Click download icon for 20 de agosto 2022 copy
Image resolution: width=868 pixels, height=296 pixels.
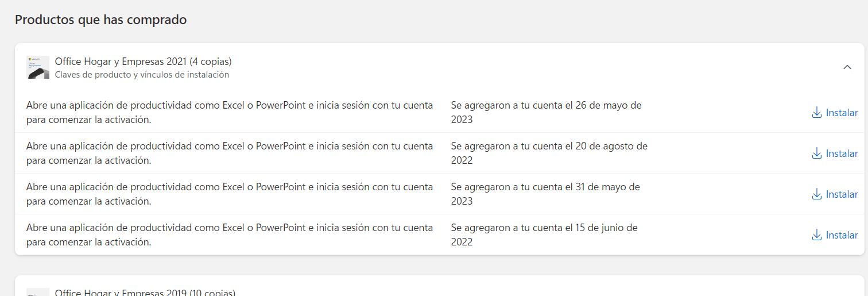pos(816,153)
